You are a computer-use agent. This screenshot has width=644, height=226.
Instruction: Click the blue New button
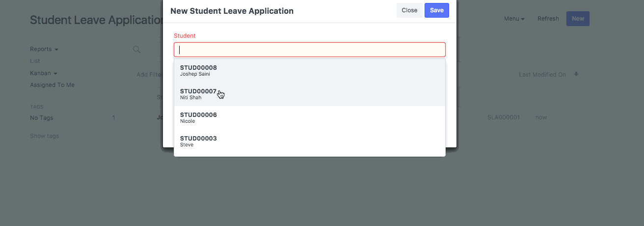578,19
